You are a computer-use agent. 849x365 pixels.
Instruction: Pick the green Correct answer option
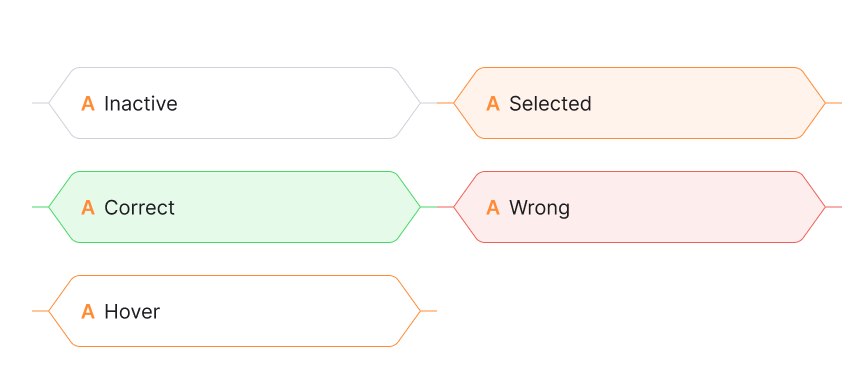[x=234, y=207]
